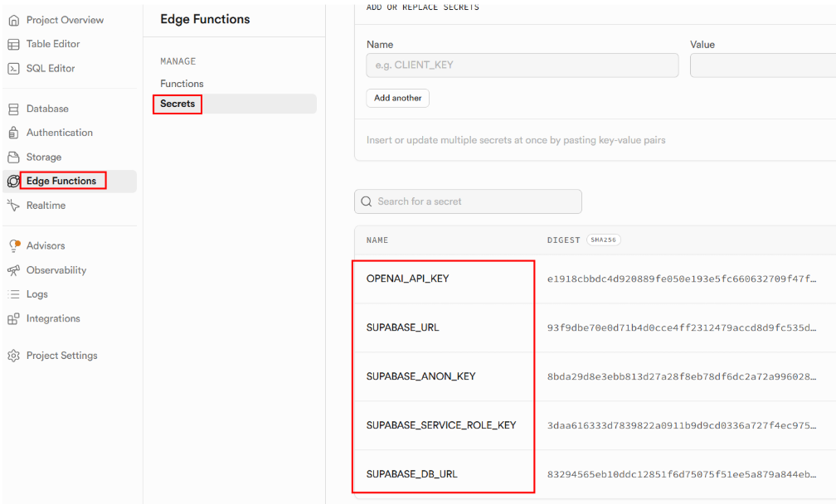This screenshot has width=836, height=504.
Task: Select the Secrets manage page
Action: [x=177, y=104]
